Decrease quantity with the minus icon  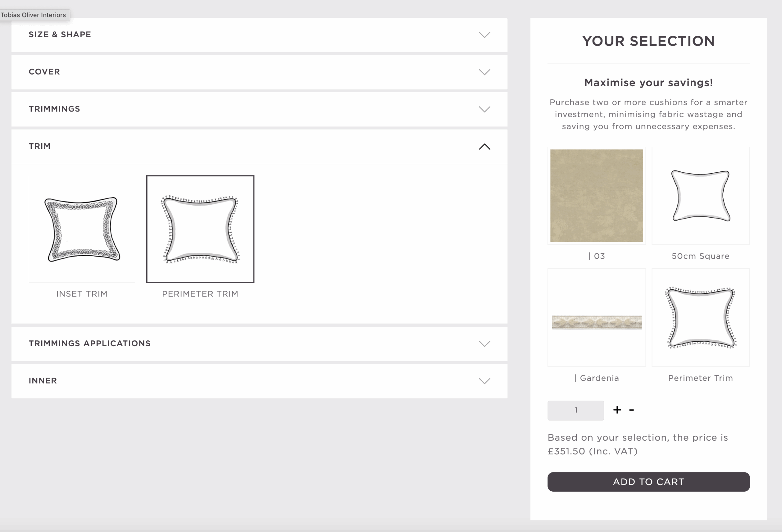pyautogui.click(x=631, y=410)
